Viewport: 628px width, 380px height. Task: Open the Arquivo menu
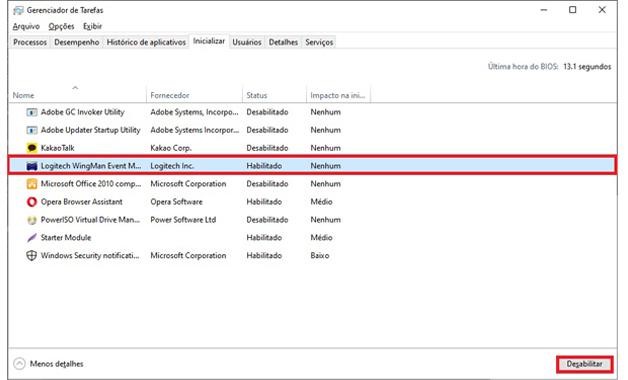26,26
